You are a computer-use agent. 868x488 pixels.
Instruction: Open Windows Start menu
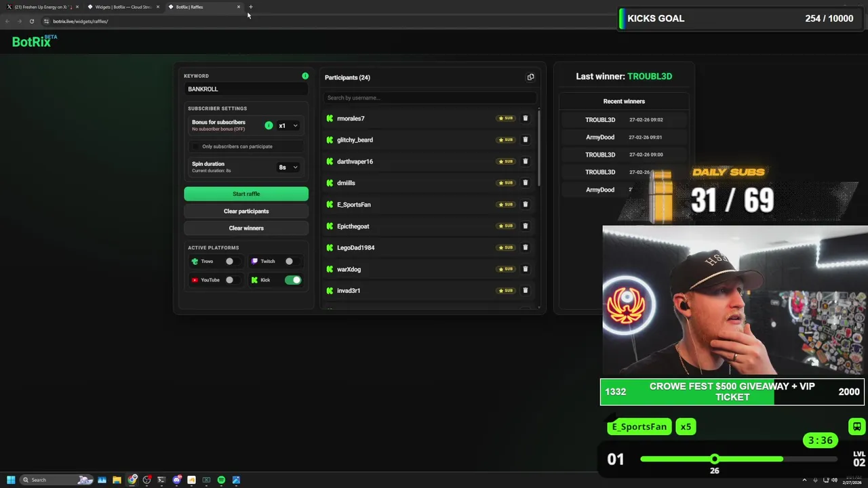(x=11, y=480)
